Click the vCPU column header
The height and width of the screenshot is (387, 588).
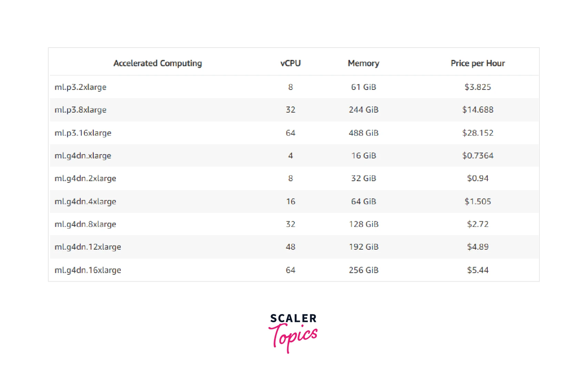point(291,63)
